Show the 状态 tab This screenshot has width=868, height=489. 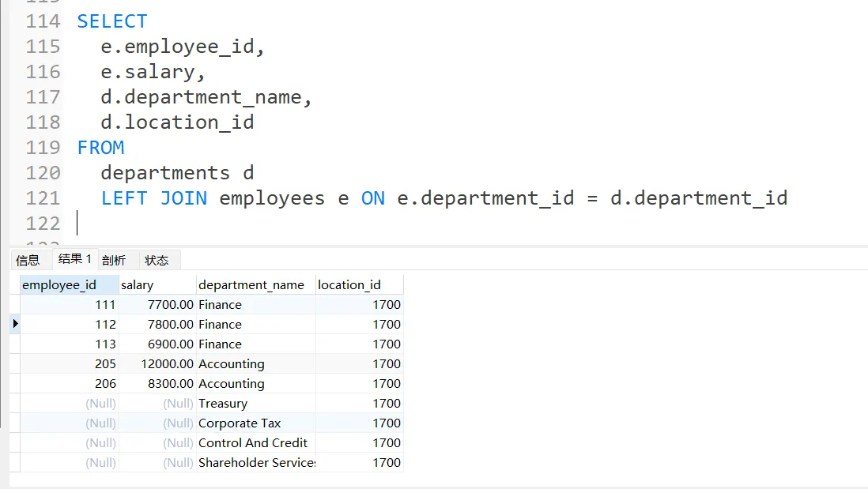[x=157, y=260]
